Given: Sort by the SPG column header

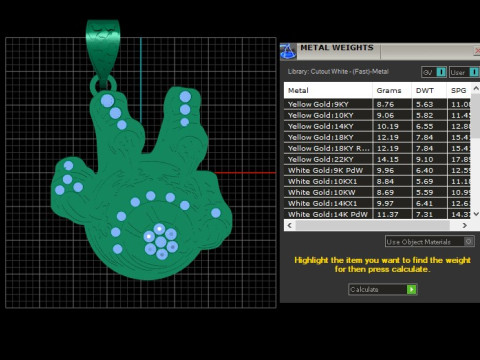Looking at the screenshot, I should click(x=459, y=90).
